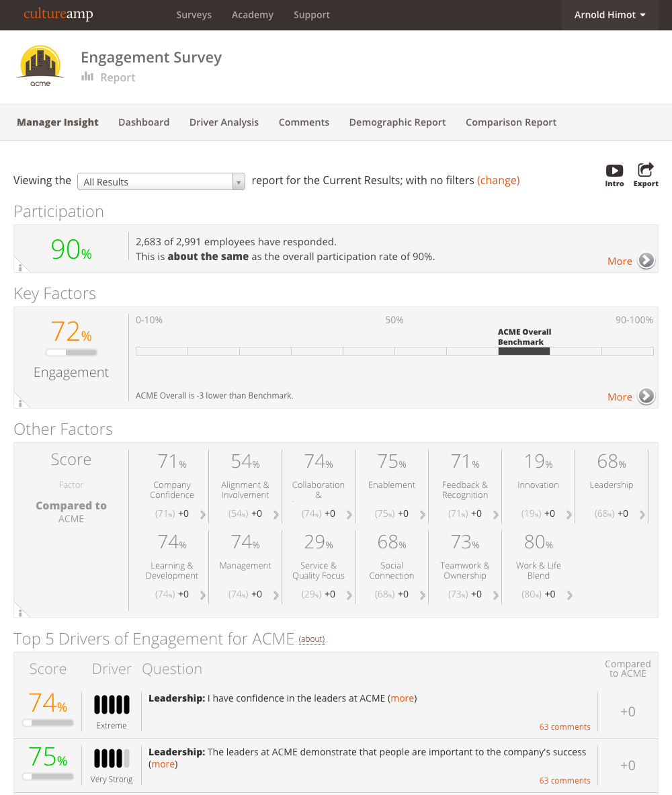Screen dimensions: 672x795
Task: Click the Other Factors info corner icon
Action: (x=20, y=612)
